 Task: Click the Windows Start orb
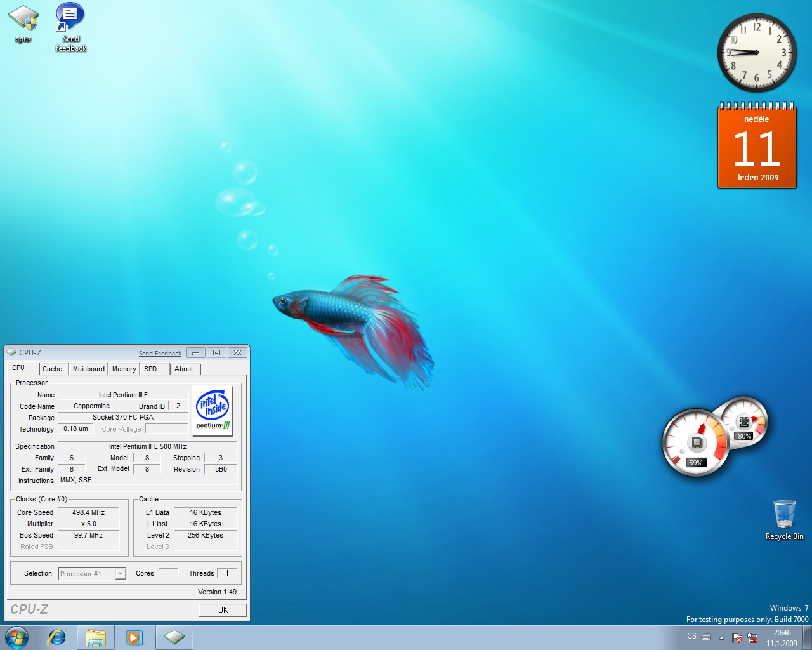(17, 637)
